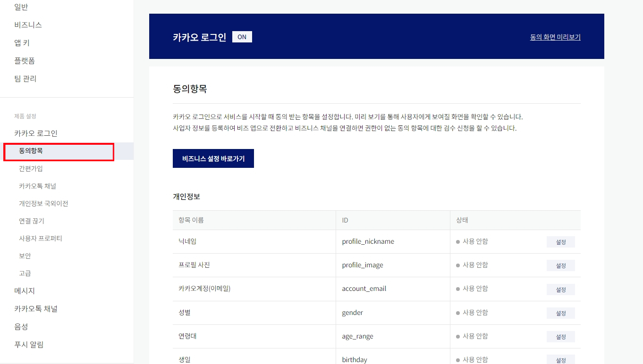Click the 프로필 사진 item name
Screen dimensions: 643x364
[x=194, y=265]
